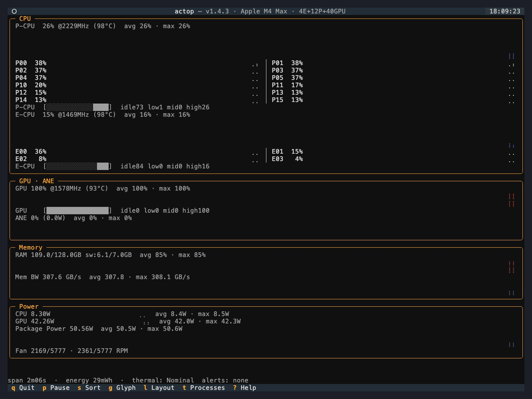Click core row 'P10 20%'

point(31,85)
